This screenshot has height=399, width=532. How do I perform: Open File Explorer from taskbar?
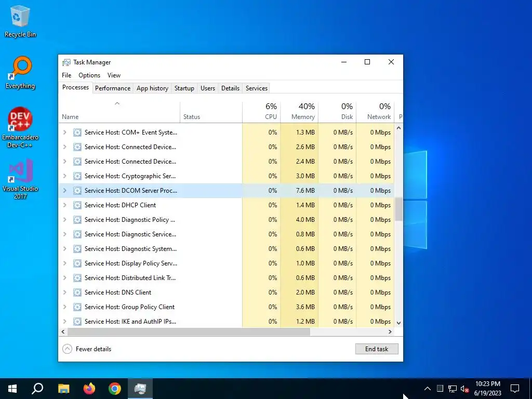point(63,389)
